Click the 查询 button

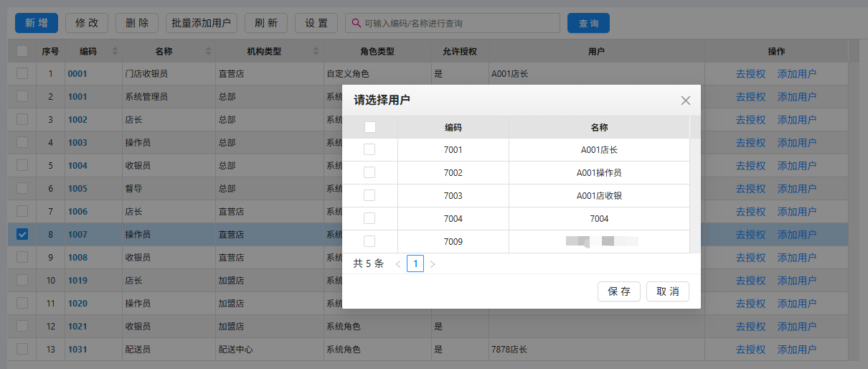point(588,23)
